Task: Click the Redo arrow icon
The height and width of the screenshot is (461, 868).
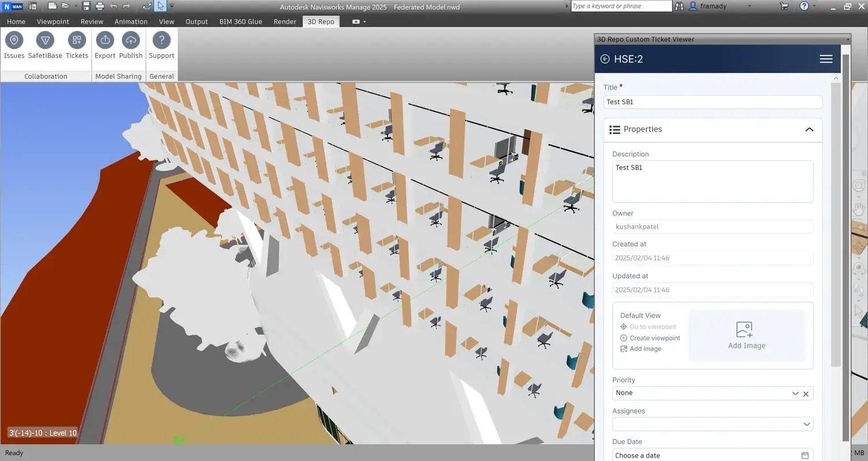Action: (x=127, y=6)
